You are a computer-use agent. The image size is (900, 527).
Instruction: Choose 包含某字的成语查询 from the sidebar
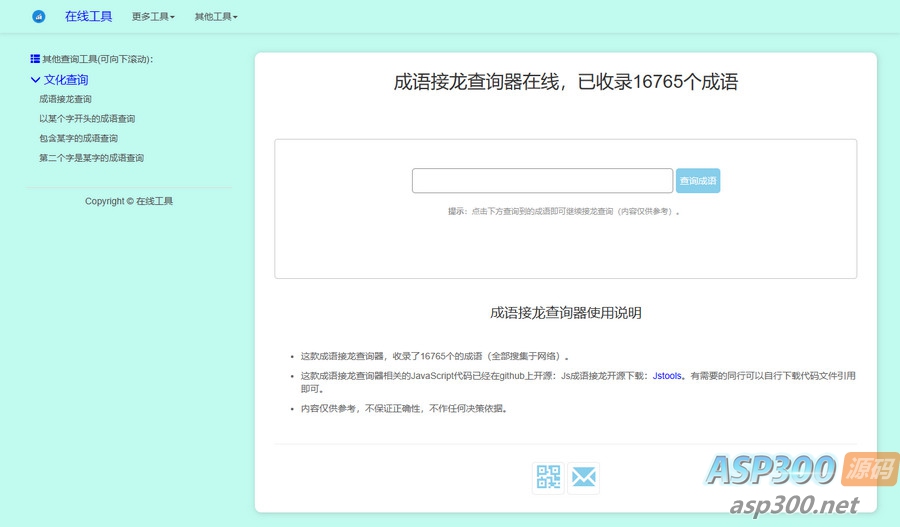pos(78,138)
